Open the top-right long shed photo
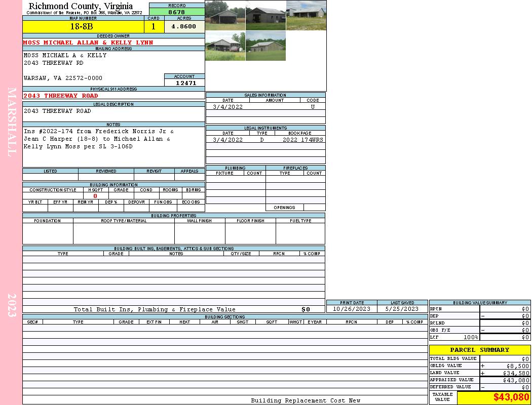532x405 pixels. coord(306,16)
